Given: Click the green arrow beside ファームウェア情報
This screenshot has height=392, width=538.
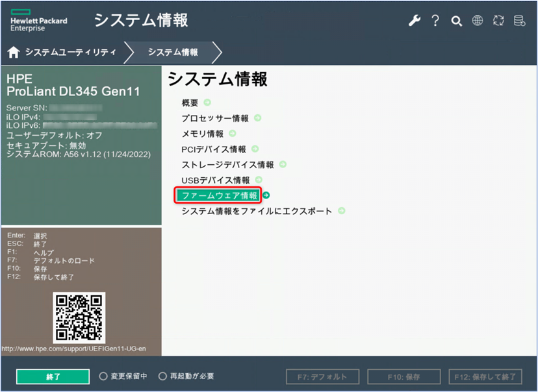Looking at the screenshot, I should pyautogui.click(x=265, y=195).
